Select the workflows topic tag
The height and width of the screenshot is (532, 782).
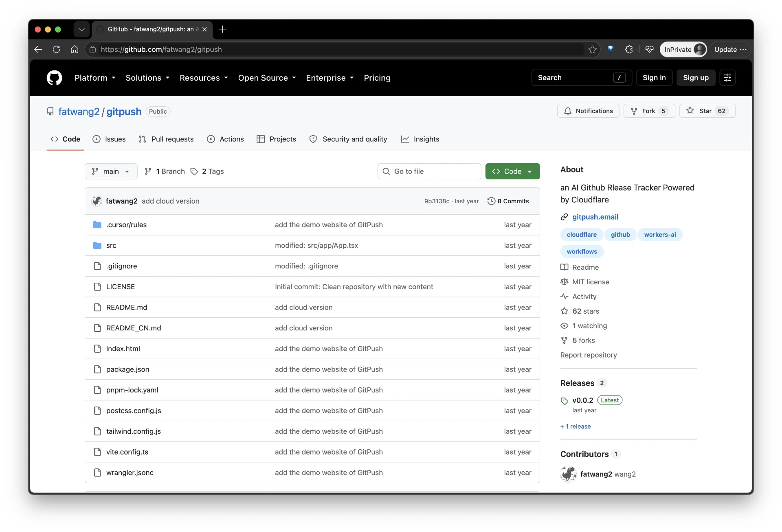[x=582, y=252]
